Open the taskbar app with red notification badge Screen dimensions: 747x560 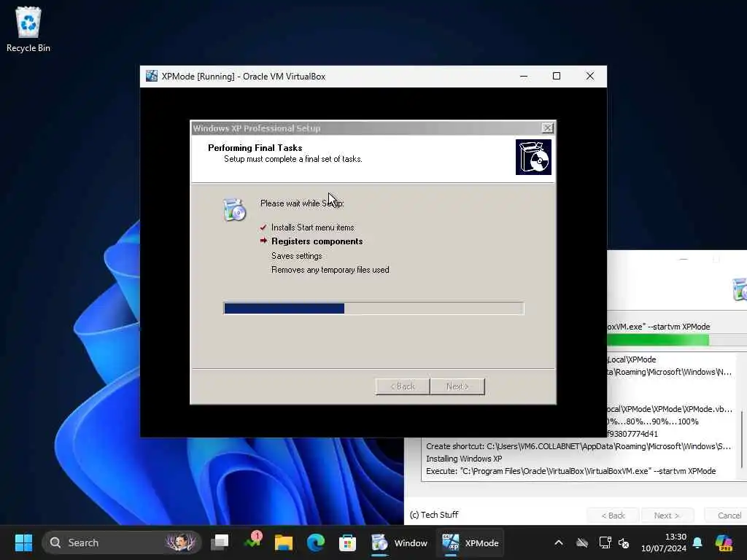point(252,542)
